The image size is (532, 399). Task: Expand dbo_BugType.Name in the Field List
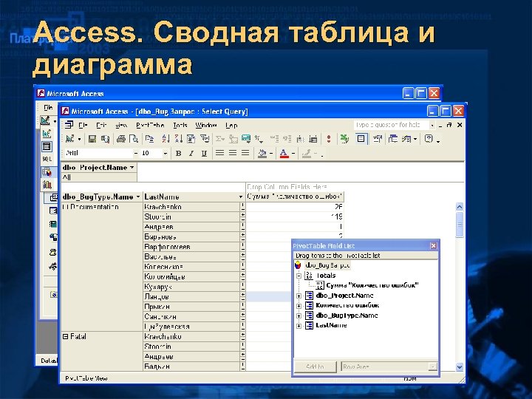299,316
